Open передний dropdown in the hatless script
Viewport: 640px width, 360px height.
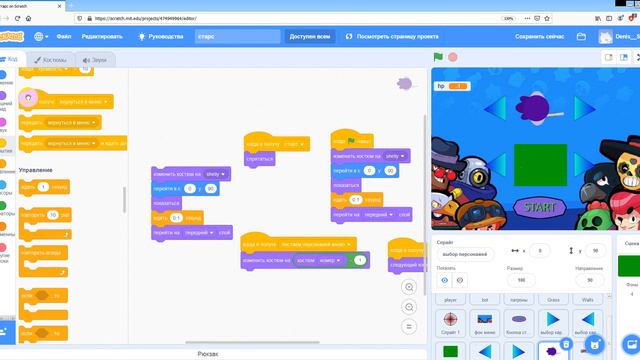199,233
